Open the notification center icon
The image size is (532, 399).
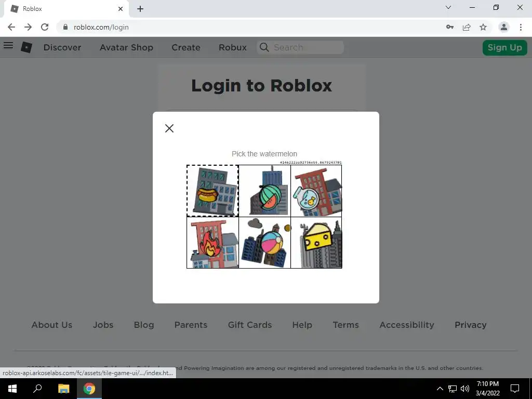click(515, 389)
